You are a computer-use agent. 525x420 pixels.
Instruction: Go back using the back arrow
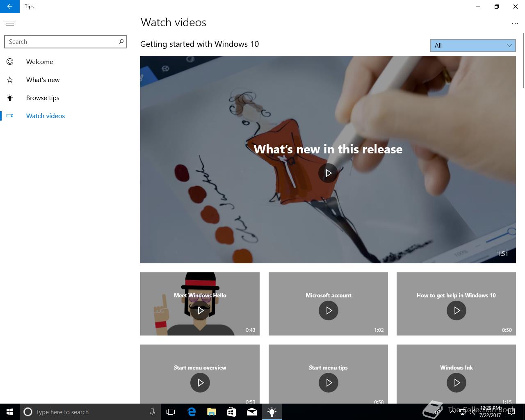[x=10, y=7]
